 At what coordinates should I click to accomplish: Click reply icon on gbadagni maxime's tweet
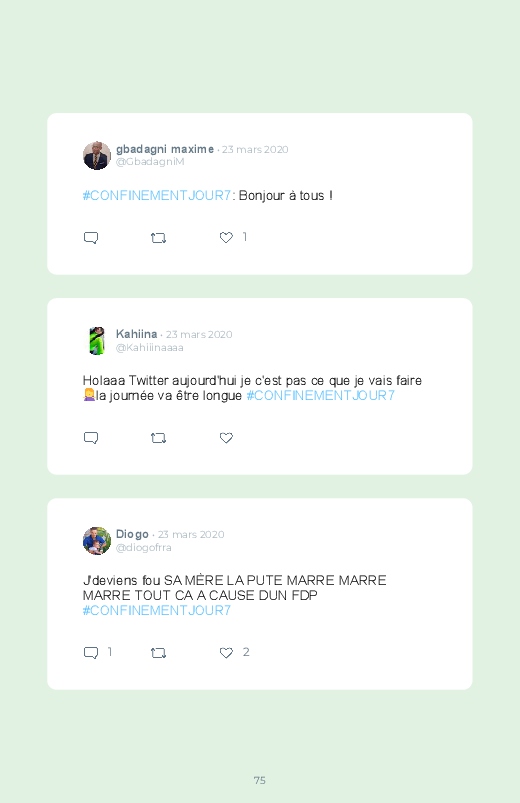(91, 238)
